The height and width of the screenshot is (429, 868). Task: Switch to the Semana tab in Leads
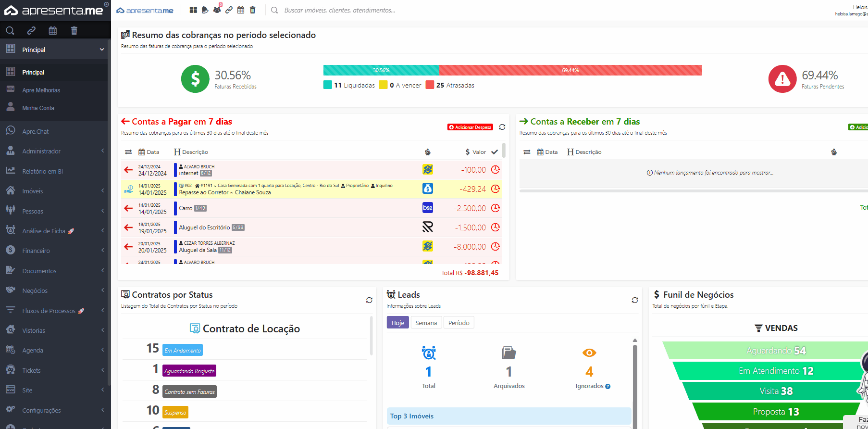(x=426, y=323)
